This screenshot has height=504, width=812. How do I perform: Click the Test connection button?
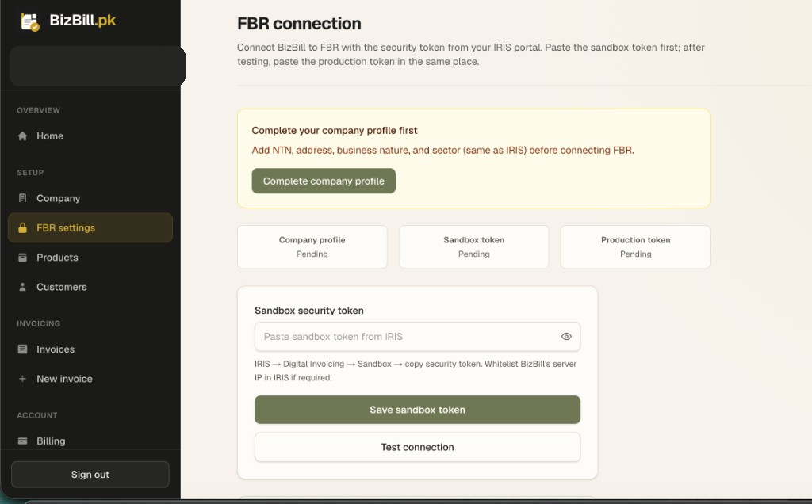tap(417, 447)
